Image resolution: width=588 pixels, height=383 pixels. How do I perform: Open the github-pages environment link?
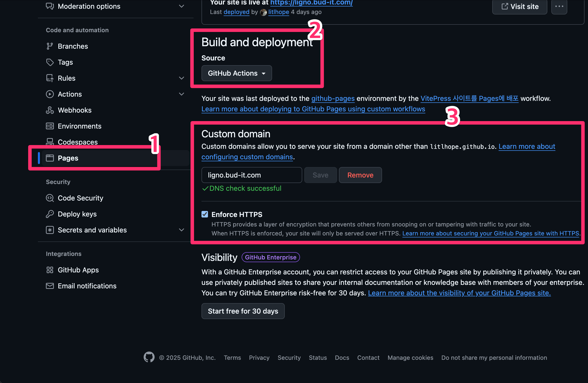click(x=333, y=98)
